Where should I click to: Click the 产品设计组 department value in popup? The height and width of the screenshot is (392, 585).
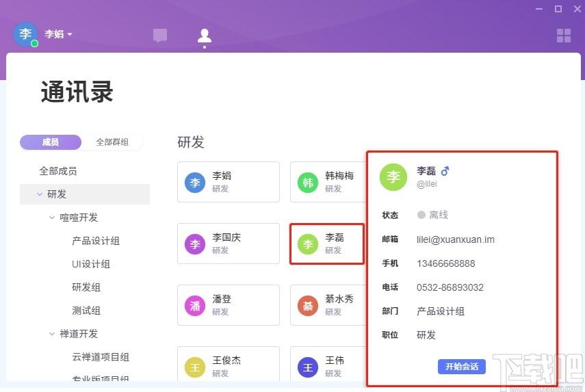(x=441, y=311)
